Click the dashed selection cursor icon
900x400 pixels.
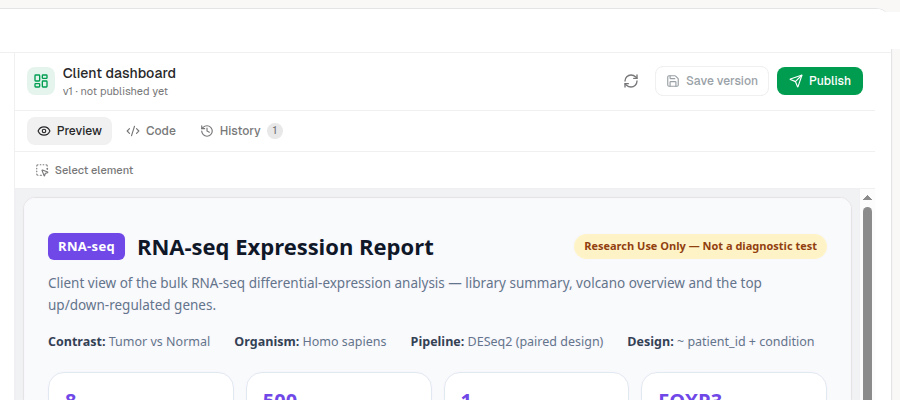42,170
